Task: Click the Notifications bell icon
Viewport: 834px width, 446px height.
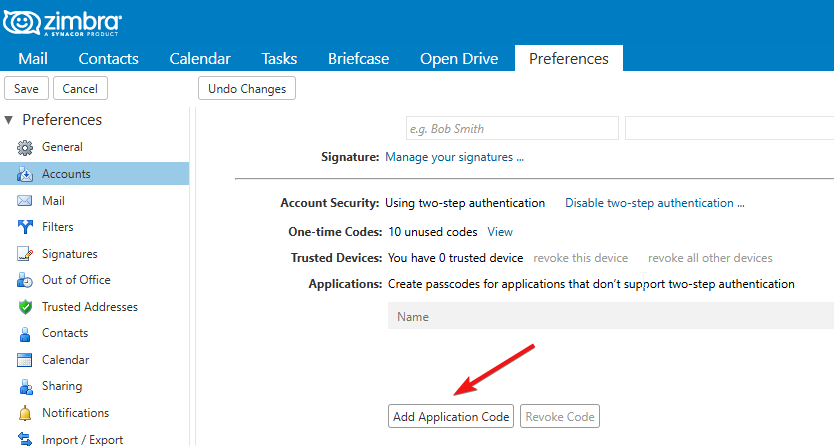Action: [x=25, y=413]
